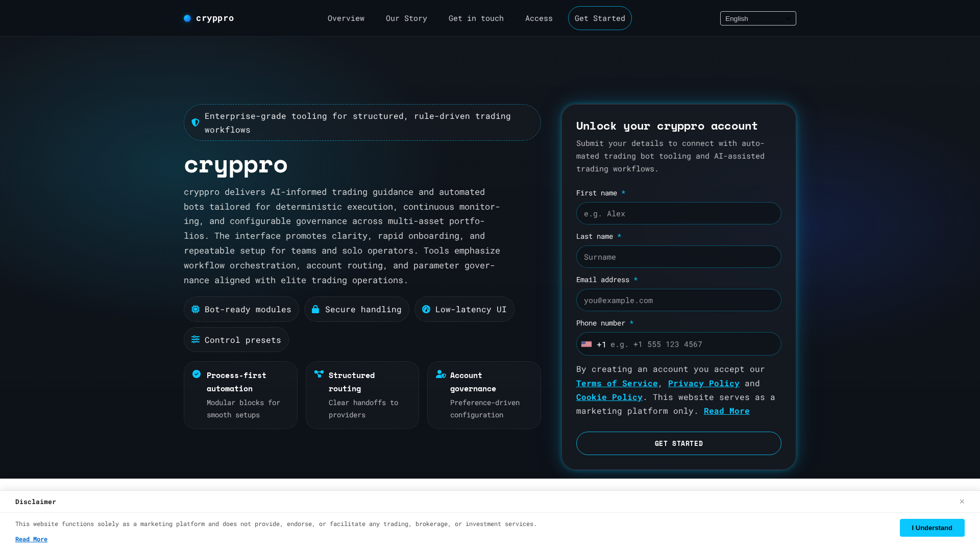Select the Process-first automation card title
Screen dimensions: 980x551
click(x=236, y=382)
